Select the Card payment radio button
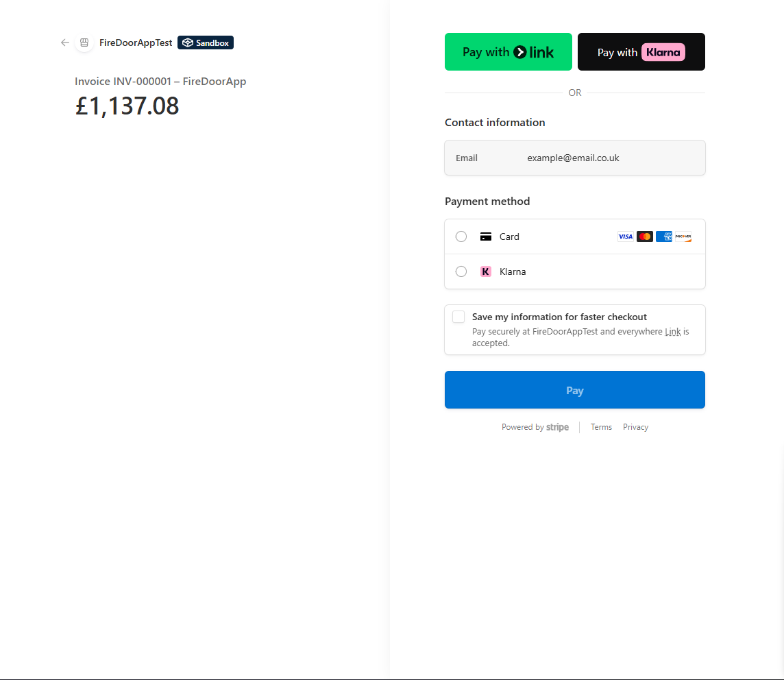 coord(461,236)
